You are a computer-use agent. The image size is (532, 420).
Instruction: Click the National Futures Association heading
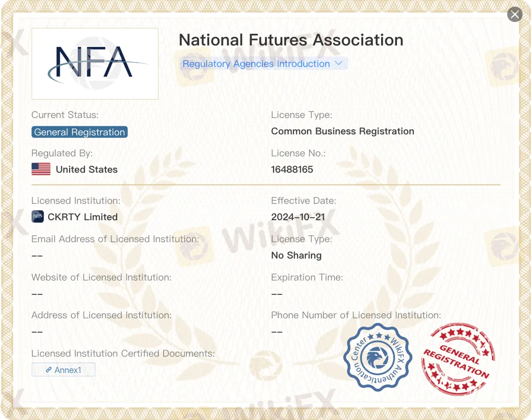(x=291, y=40)
